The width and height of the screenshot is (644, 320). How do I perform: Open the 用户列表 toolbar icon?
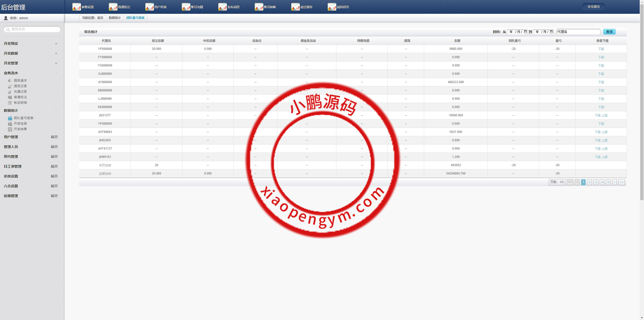click(x=149, y=7)
